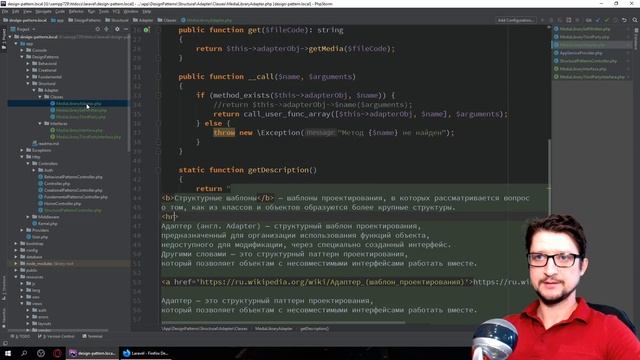The width and height of the screenshot is (640, 360).
Task: Collapse the app folder arrow
Action: pos(16,43)
